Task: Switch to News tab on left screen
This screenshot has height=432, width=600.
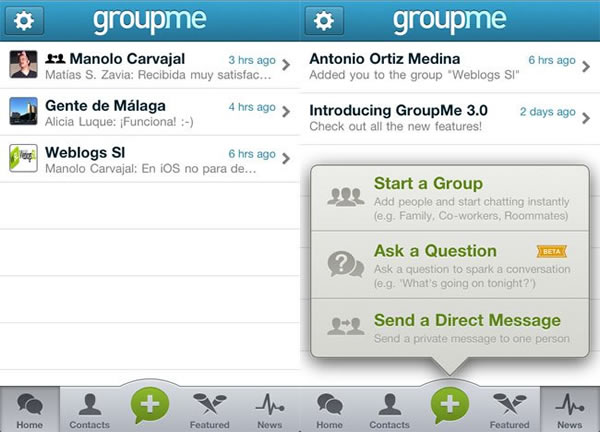Action: 270,411
